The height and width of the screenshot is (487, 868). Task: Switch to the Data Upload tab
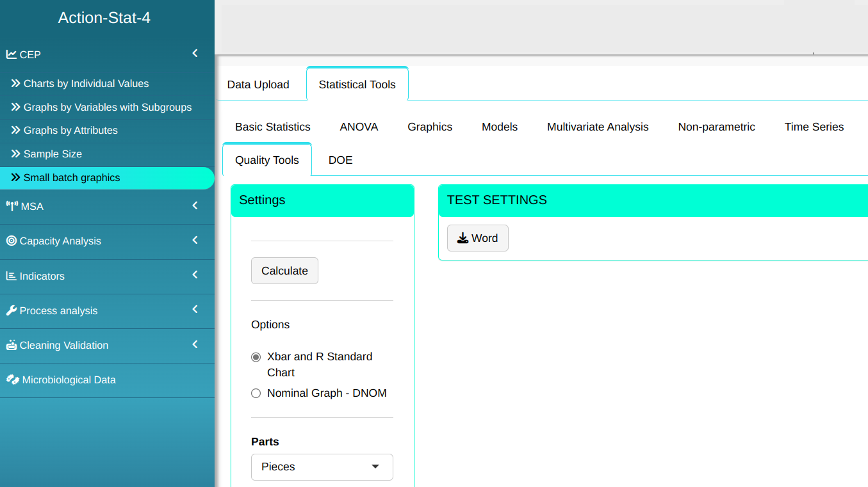(x=258, y=84)
